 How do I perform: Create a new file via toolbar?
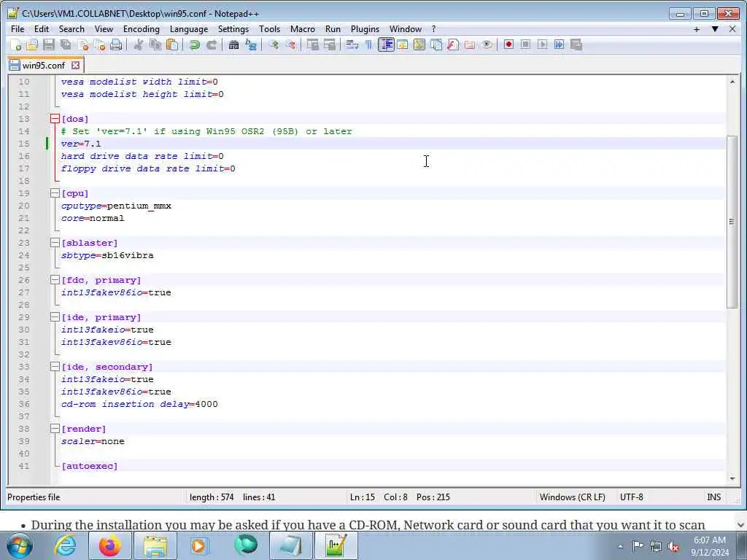click(15, 44)
